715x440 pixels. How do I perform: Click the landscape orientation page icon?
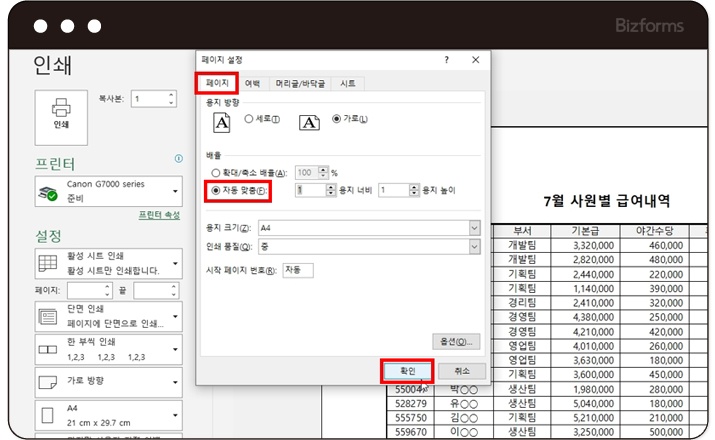tap(309, 122)
